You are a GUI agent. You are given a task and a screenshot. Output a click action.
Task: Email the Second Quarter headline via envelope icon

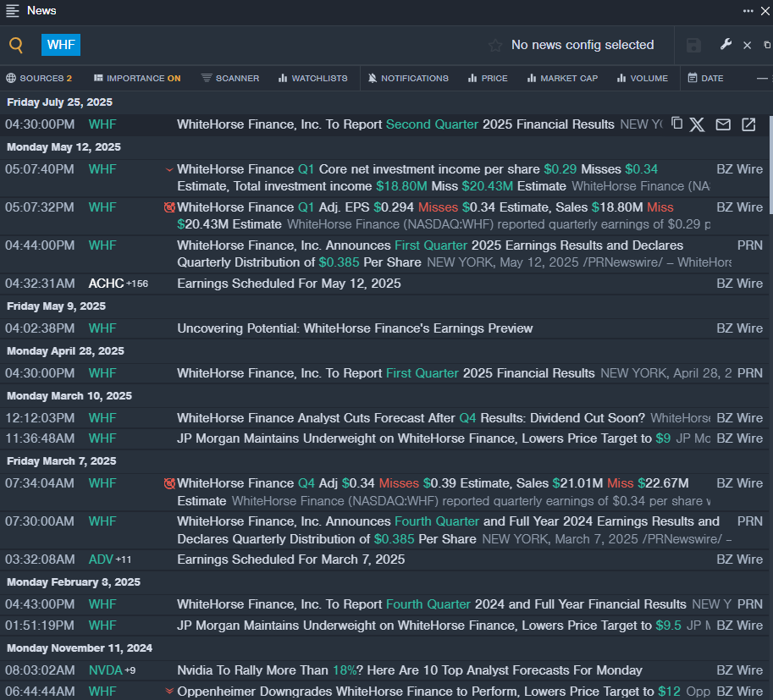tap(723, 124)
